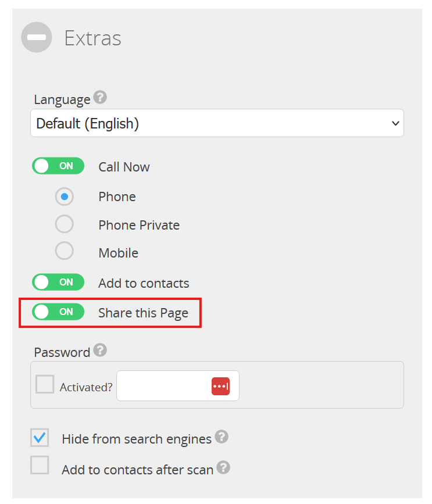Reselect the Phone radio button
The width and height of the screenshot is (432, 504).
pyautogui.click(x=64, y=196)
